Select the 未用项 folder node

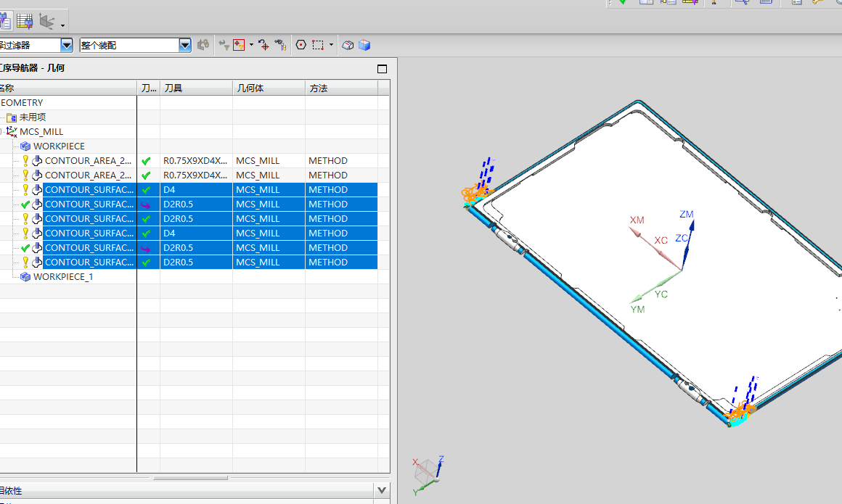pos(32,117)
